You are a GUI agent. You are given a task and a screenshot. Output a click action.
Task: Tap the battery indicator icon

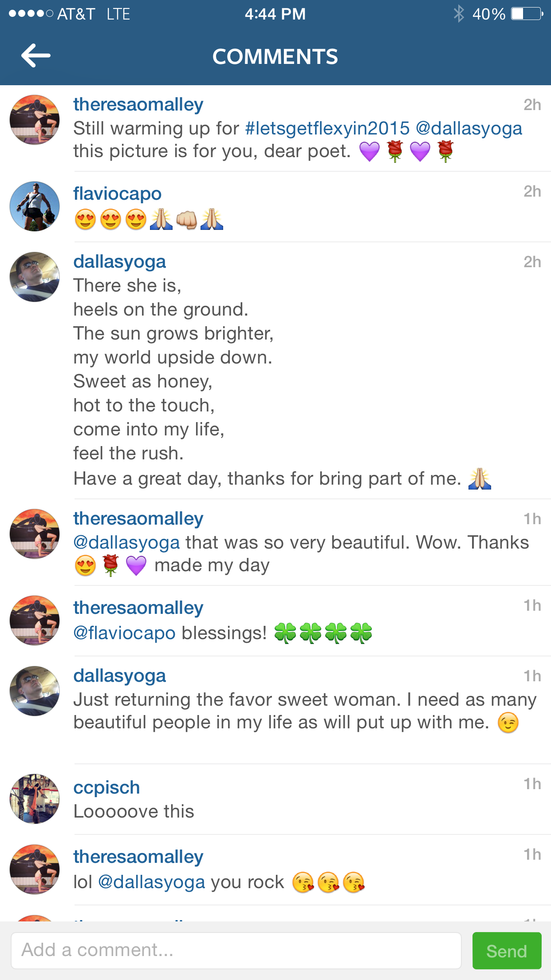pyautogui.click(x=526, y=14)
